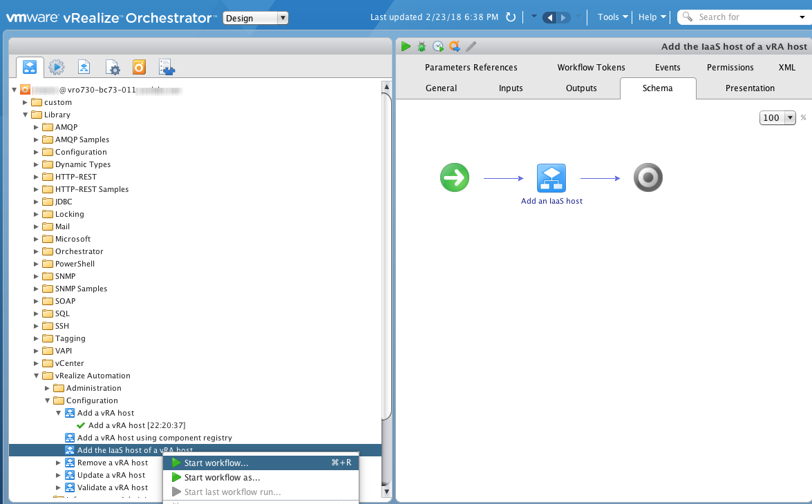Open the gear-with-play view icon in the left panel
812x504 pixels.
57,67
